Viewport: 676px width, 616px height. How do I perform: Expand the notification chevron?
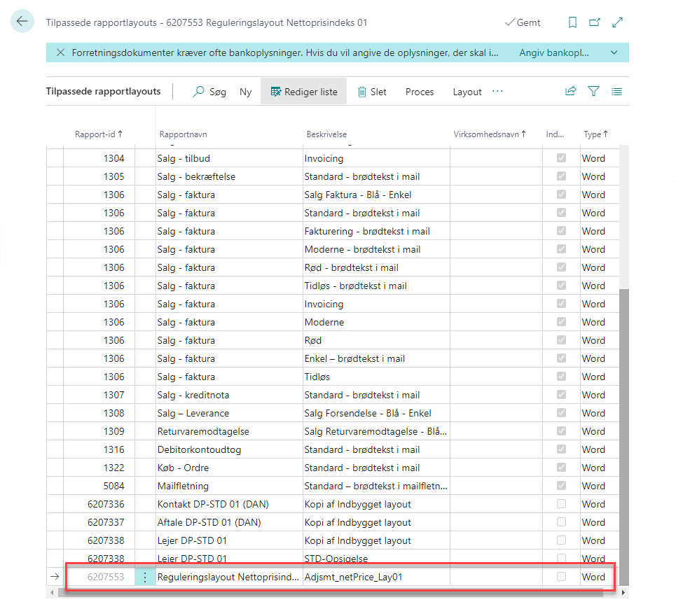614,52
